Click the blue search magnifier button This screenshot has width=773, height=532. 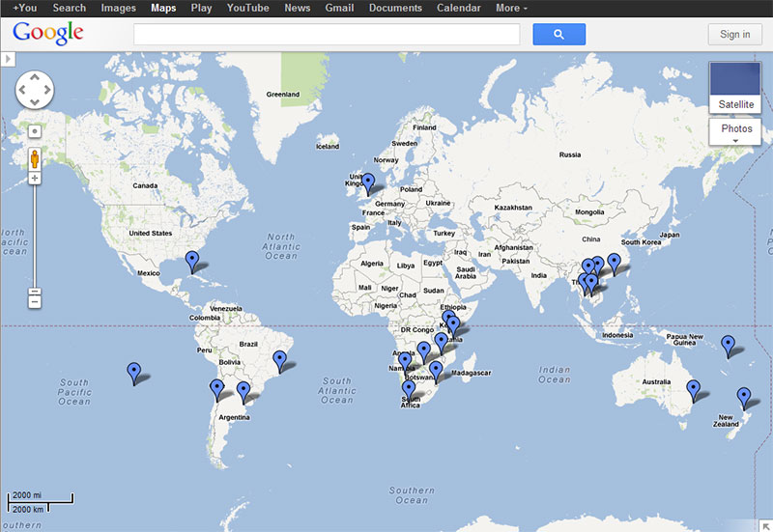click(558, 35)
